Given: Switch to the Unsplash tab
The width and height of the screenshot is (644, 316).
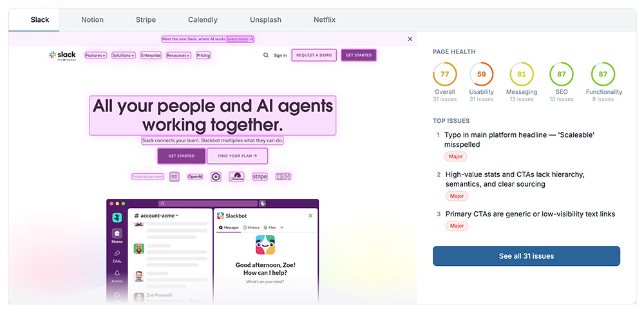Looking at the screenshot, I should pyautogui.click(x=266, y=20).
